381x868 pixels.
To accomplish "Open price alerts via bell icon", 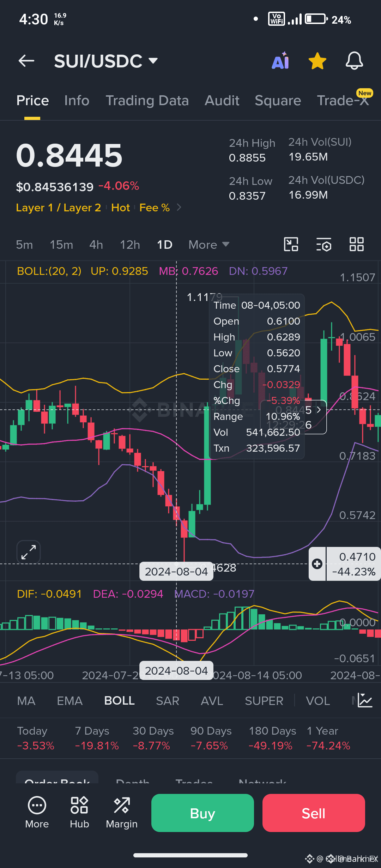I will click(354, 61).
